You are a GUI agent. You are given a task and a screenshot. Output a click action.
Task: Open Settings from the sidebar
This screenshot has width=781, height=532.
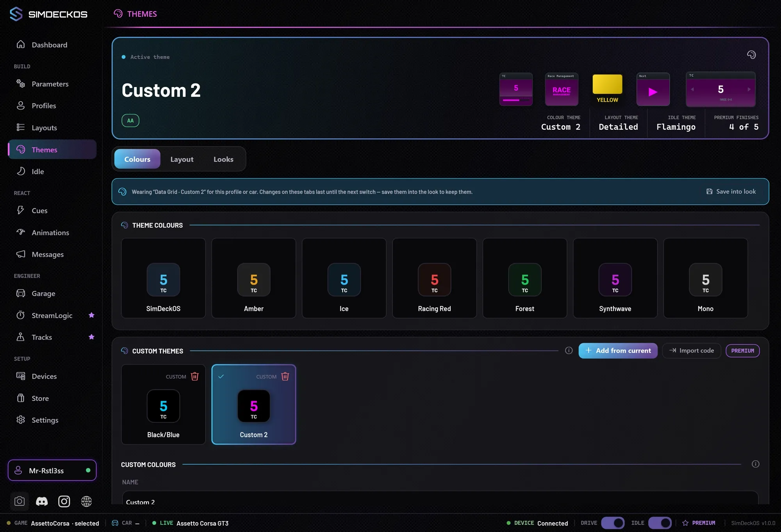pos(52,420)
